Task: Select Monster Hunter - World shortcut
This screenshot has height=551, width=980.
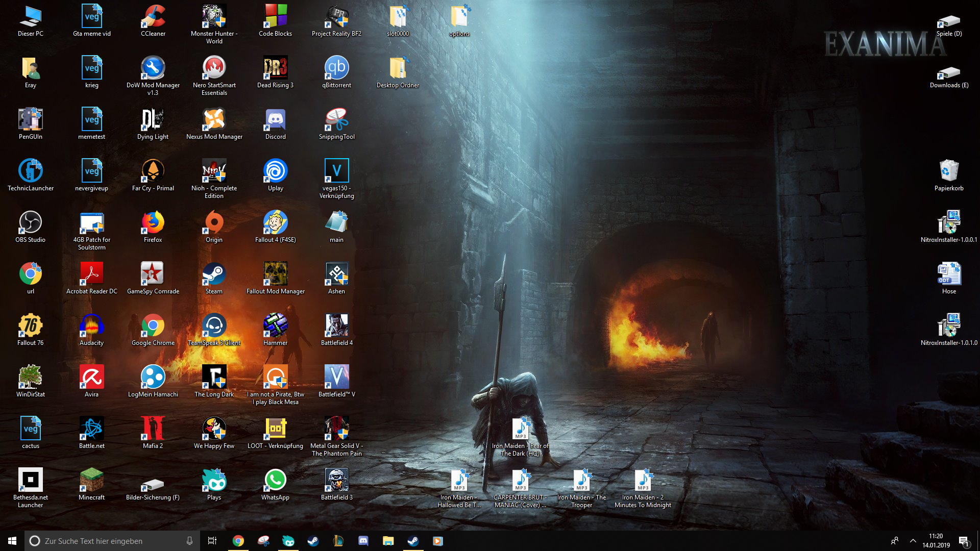Action: 214,24
